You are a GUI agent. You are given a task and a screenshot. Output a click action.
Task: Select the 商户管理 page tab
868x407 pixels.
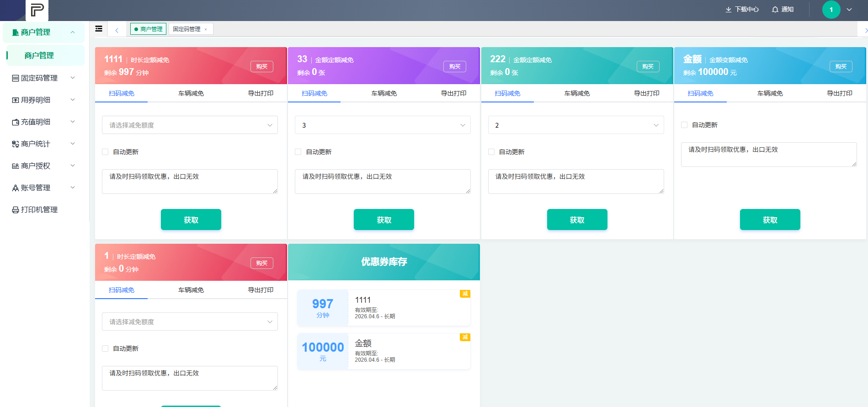tap(149, 29)
